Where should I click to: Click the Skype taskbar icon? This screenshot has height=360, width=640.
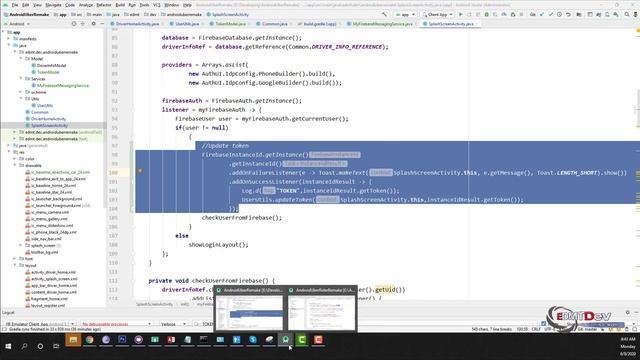[253, 340]
